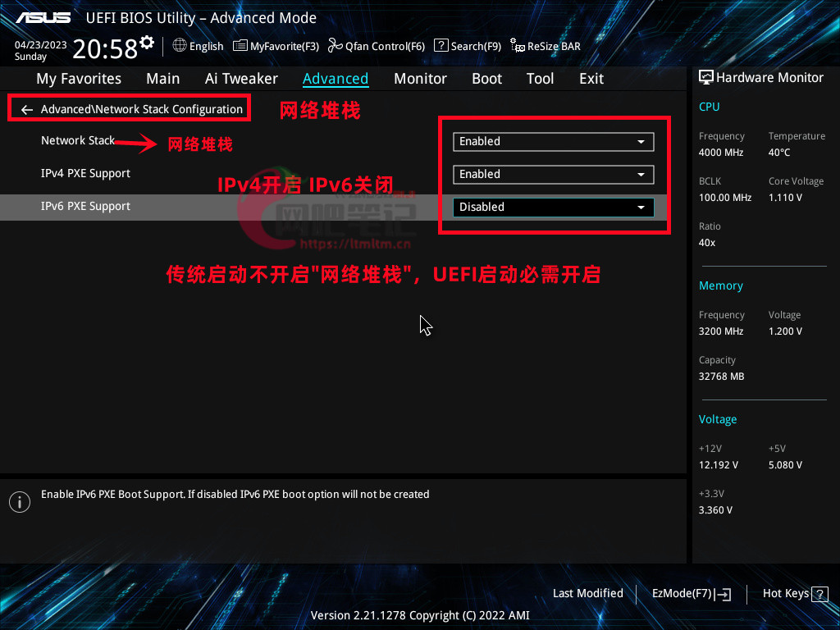Click the Memory section heading
Viewport: 840px width, 630px height.
coord(720,286)
